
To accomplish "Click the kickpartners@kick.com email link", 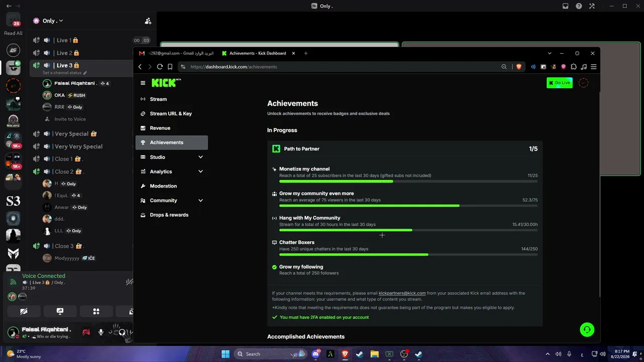I will tap(402, 293).
